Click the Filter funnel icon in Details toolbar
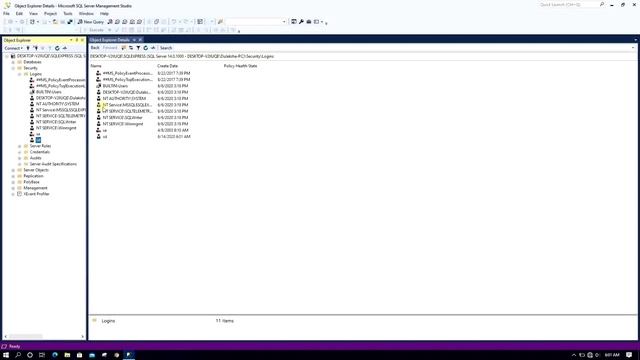Screen dimensions: 640x360 tap(138, 48)
